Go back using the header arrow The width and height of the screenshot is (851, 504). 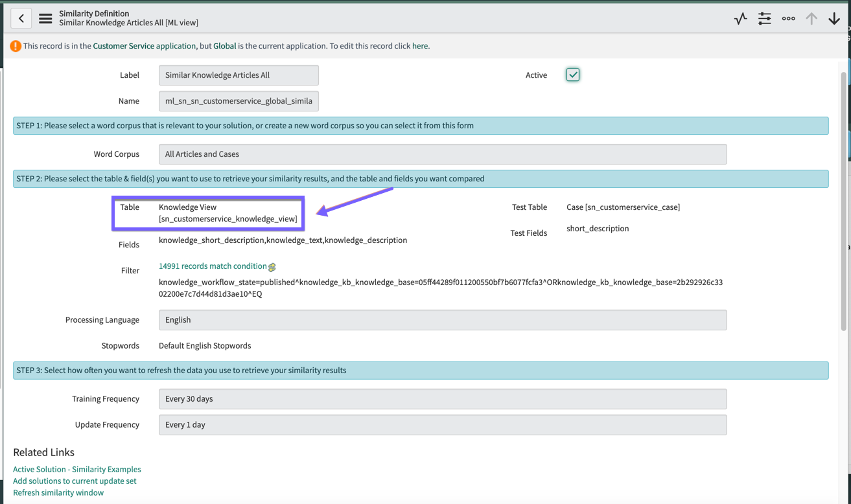[21, 18]
